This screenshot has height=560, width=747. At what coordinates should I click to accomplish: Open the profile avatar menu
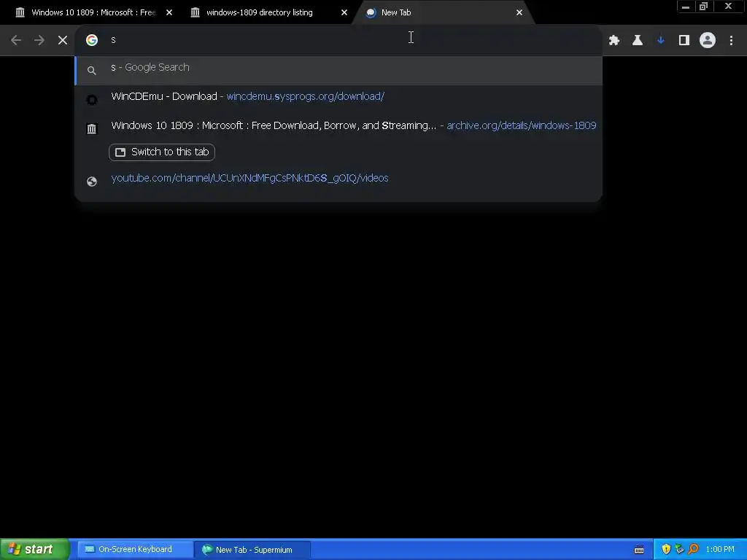pos(708,41)
